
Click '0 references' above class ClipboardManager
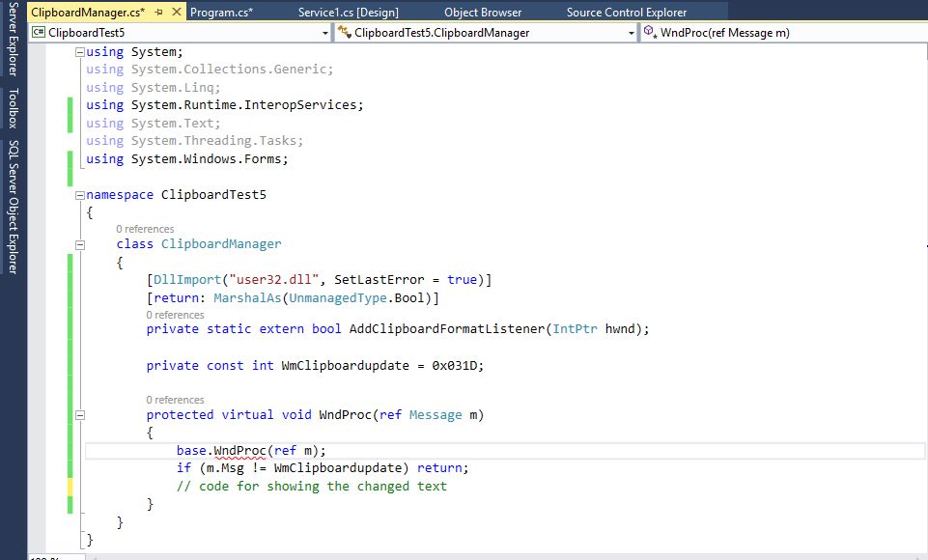click(145, 229)
